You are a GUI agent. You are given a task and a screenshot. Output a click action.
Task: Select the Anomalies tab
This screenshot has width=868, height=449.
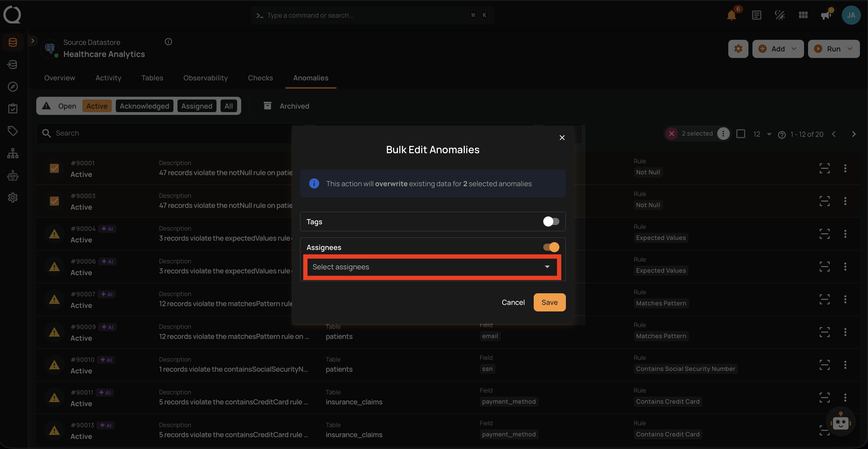(x=311, y=78)
